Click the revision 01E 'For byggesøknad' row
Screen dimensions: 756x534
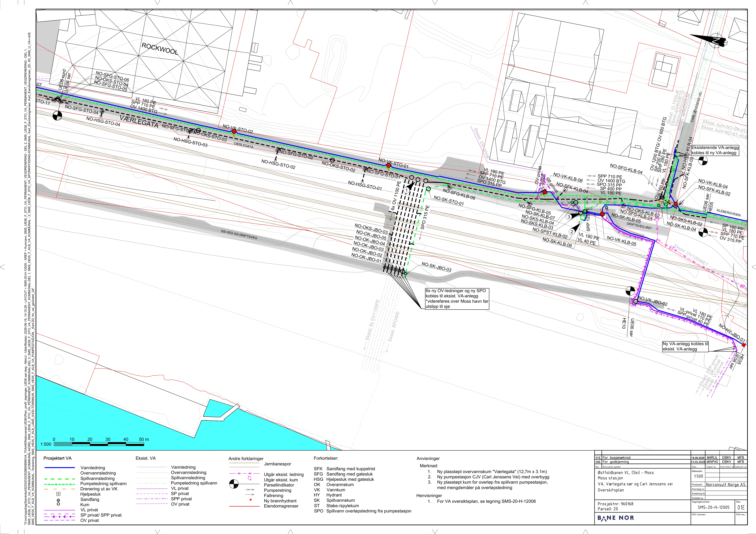point(671,457)
